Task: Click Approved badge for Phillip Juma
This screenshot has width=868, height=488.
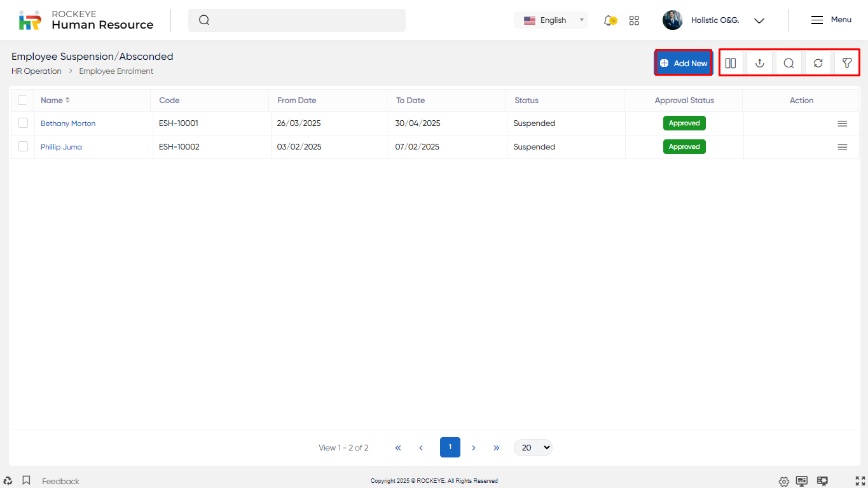Action: [x=684, y=147]
